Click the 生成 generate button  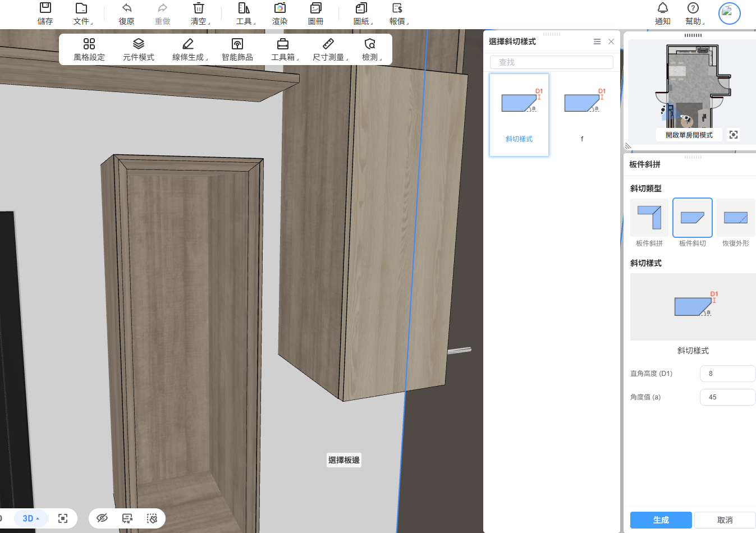[x=661, y=520]
